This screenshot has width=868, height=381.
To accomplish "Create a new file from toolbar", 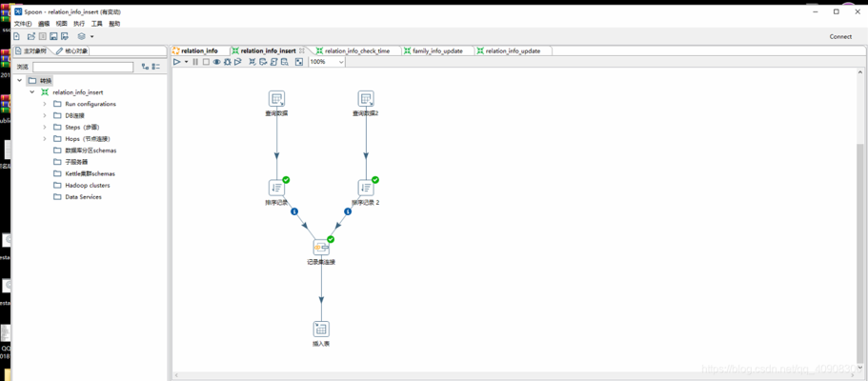I will (16, 36).
